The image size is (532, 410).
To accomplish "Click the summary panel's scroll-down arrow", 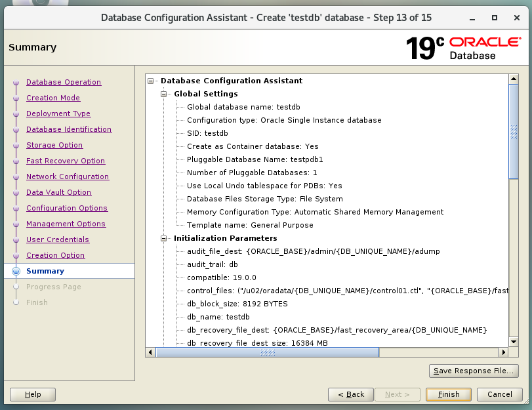I will [x=514, y=342].
